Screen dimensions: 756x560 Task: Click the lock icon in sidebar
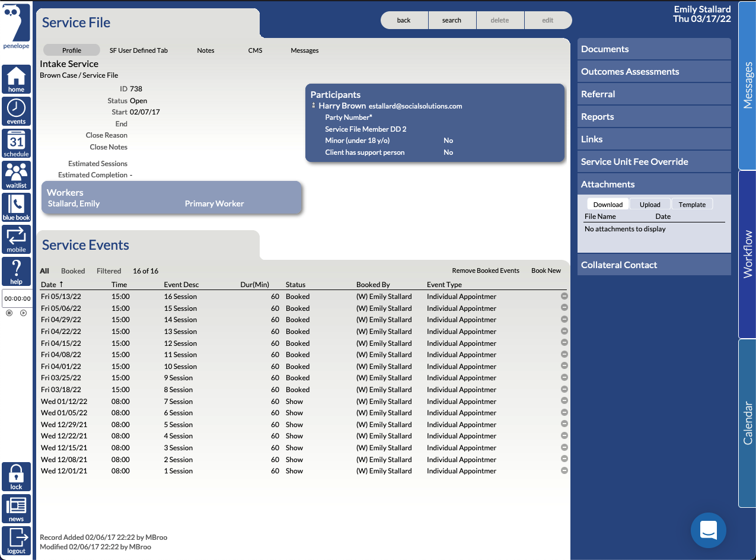[x=16, y=477]
